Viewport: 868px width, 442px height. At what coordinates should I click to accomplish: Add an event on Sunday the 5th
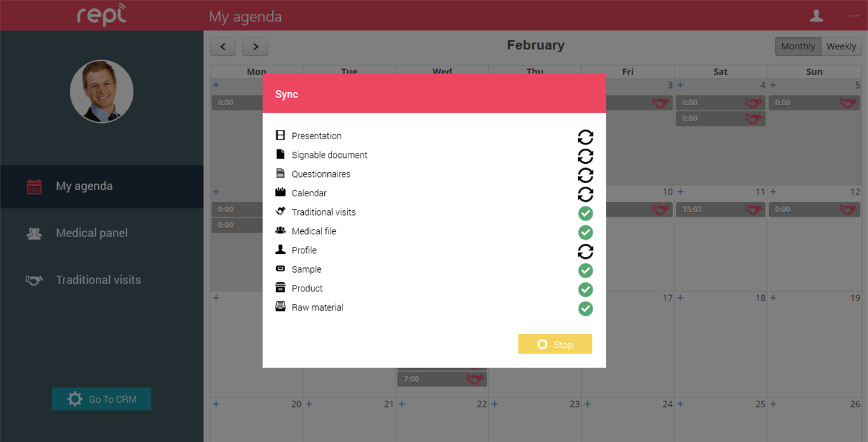point(773,86)
